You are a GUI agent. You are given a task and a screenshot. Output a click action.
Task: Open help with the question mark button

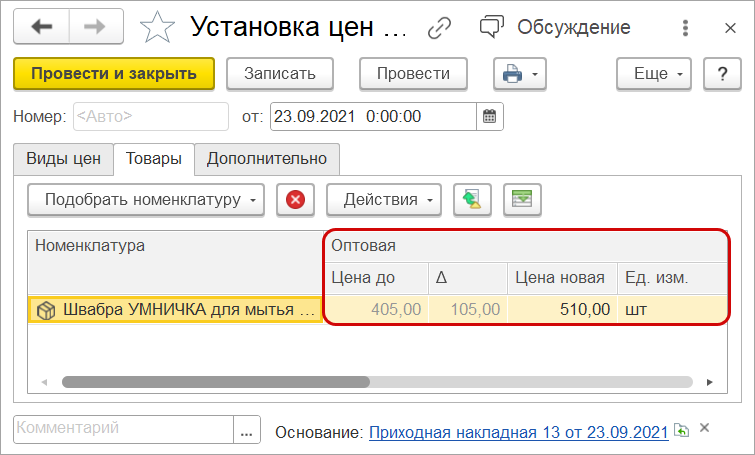pos(722,74)
